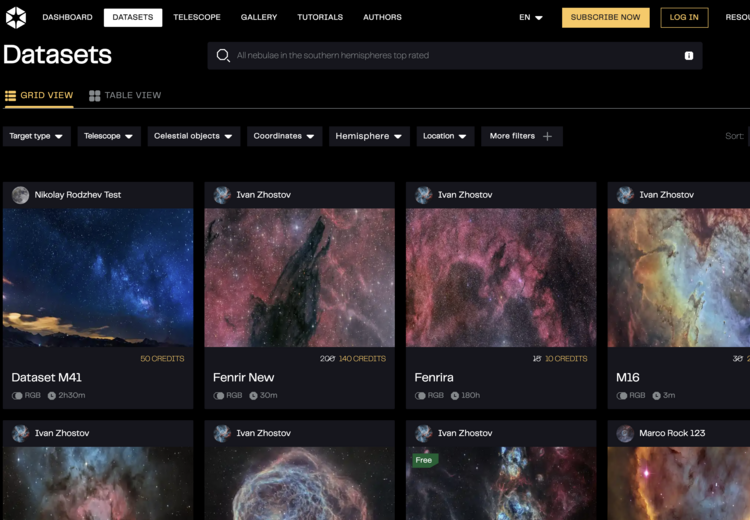Click the Grid View list icon
Viewport: 750px width, 520px height.
coord(11,96)
